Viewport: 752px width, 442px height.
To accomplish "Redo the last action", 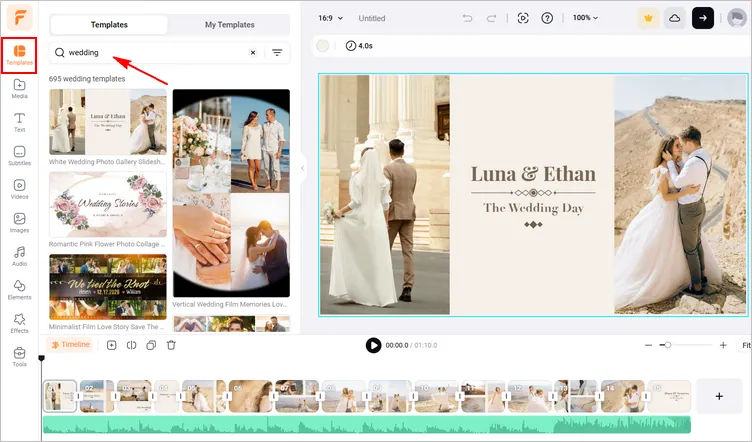I will pos(491,18).
